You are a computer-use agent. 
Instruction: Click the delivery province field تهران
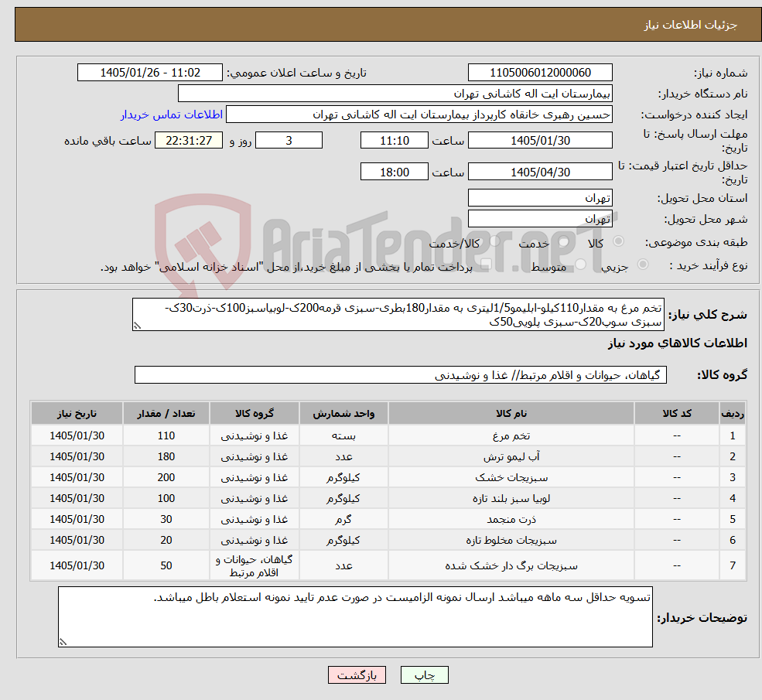(x=540, y=198)
